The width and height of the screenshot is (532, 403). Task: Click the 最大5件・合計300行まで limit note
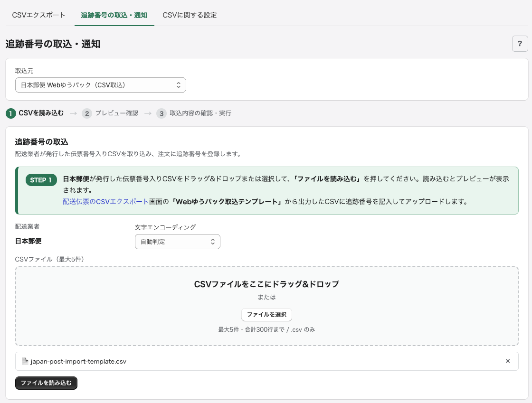[266, 329]
